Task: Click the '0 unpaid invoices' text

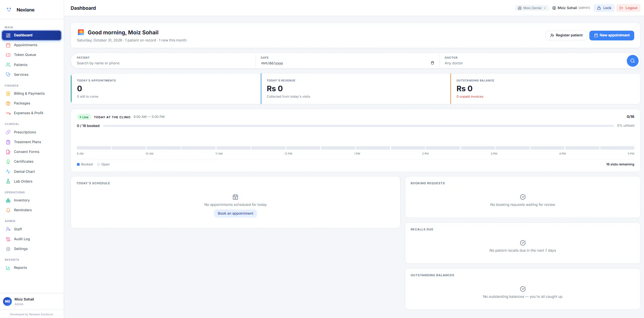Action: click(x=470, y=97)
